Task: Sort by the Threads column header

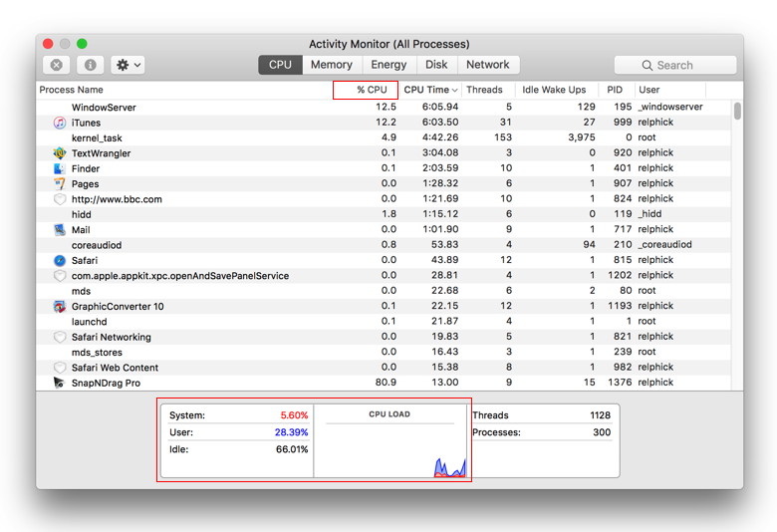Action: [x=487, y=90]
